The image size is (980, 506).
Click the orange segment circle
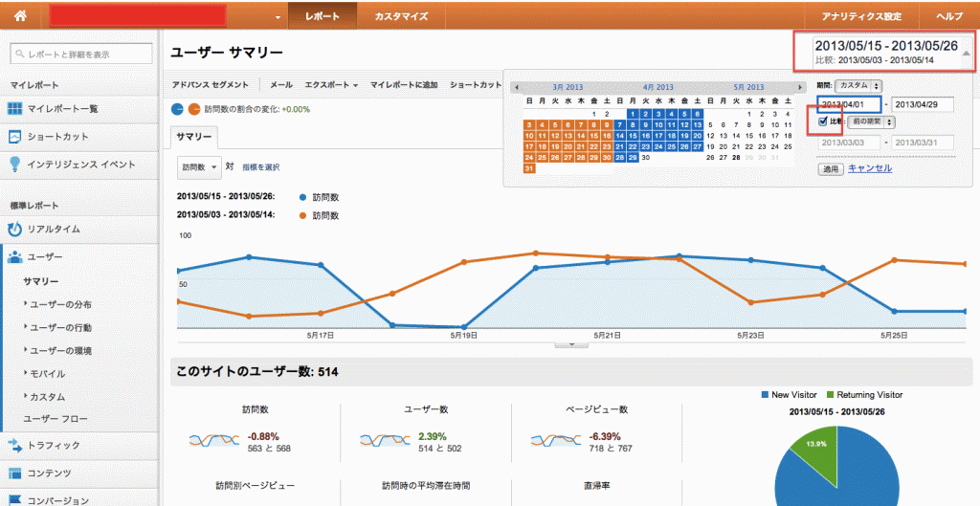[194, 108]
